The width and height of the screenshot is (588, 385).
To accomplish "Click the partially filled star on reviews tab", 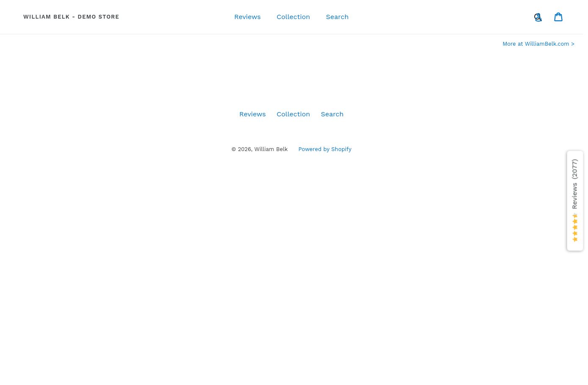I will click(x=574, y=216).
